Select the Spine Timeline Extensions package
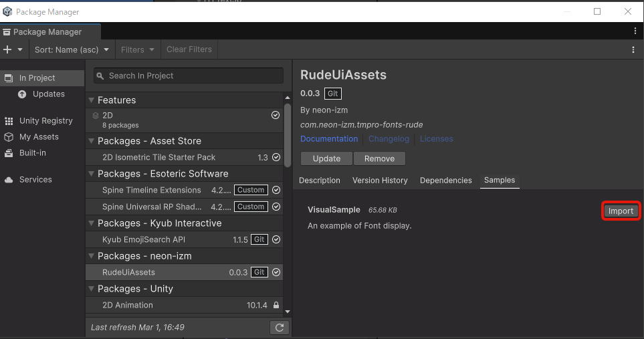The height and width of the screenshot is (339, 644). click(184, 190)
